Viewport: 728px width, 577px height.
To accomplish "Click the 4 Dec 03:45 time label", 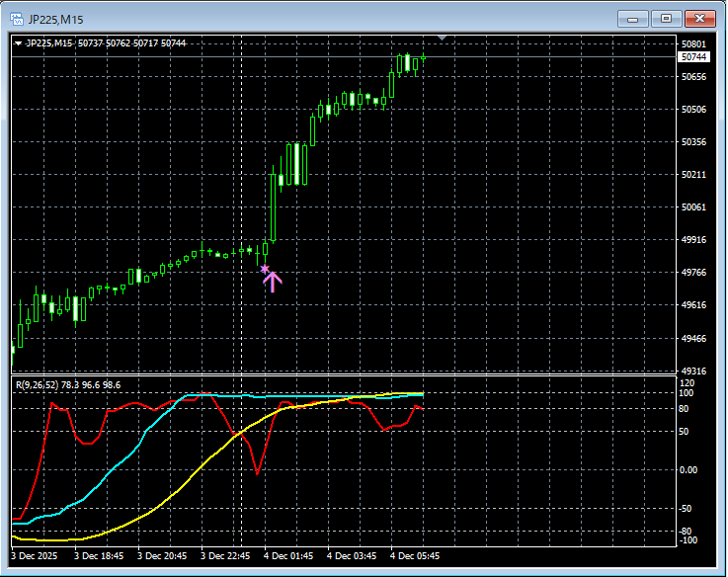I will 352,555.
